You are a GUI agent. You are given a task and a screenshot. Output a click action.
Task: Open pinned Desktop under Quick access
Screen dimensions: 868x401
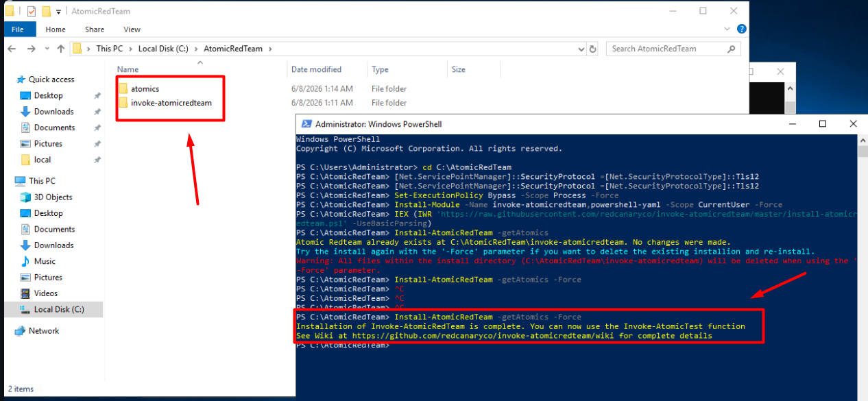click(x=48, y=95)
